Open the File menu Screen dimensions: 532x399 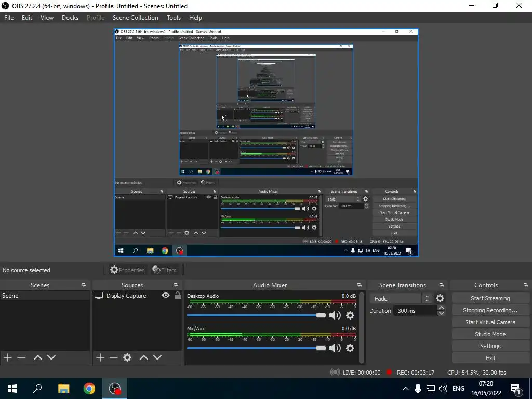tap(9, 18)
